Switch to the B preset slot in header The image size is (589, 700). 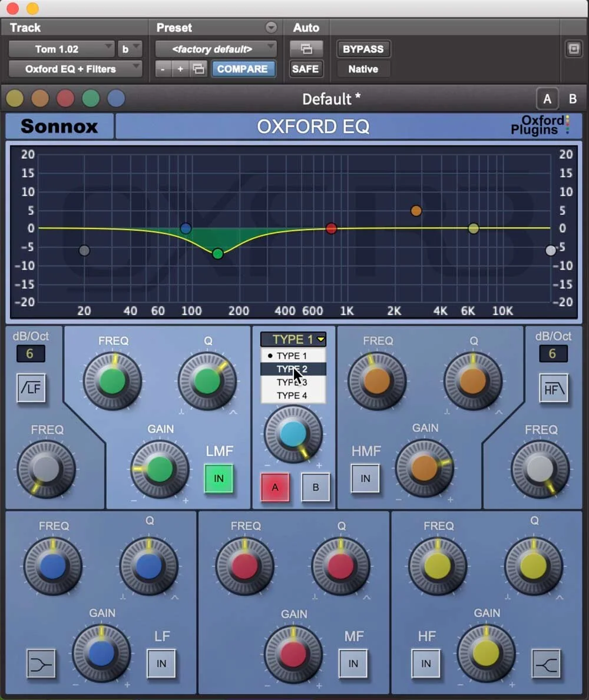(573, 99)
